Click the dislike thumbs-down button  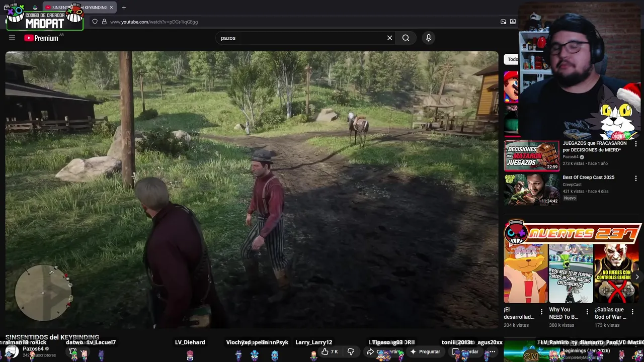[x=351, y=351]
